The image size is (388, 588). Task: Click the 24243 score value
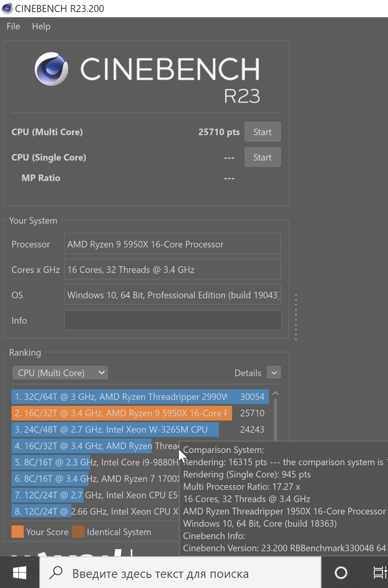(252, 429)
